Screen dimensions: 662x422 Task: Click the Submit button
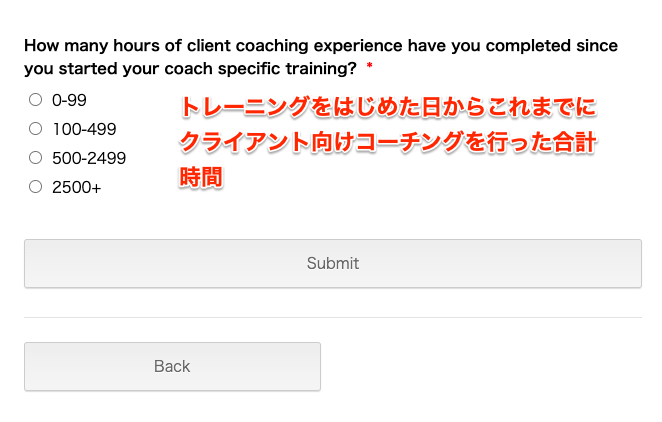(x=332, y=264)
